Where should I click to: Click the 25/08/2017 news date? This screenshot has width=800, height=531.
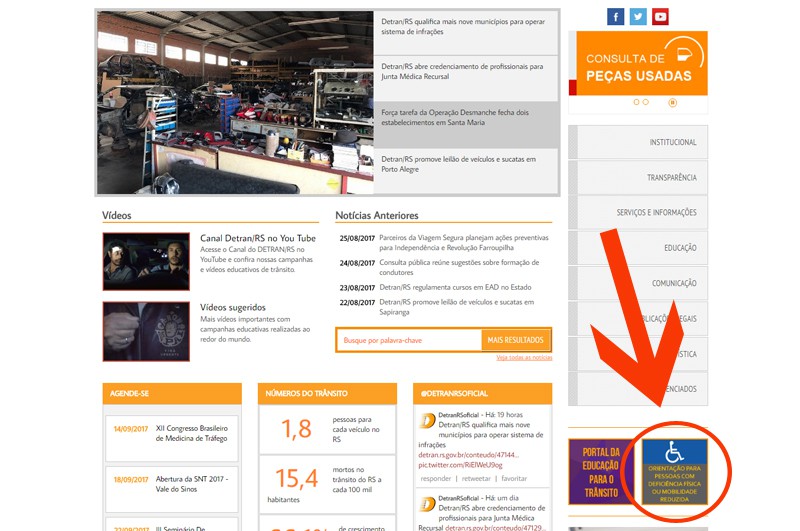tap(357, 238)
